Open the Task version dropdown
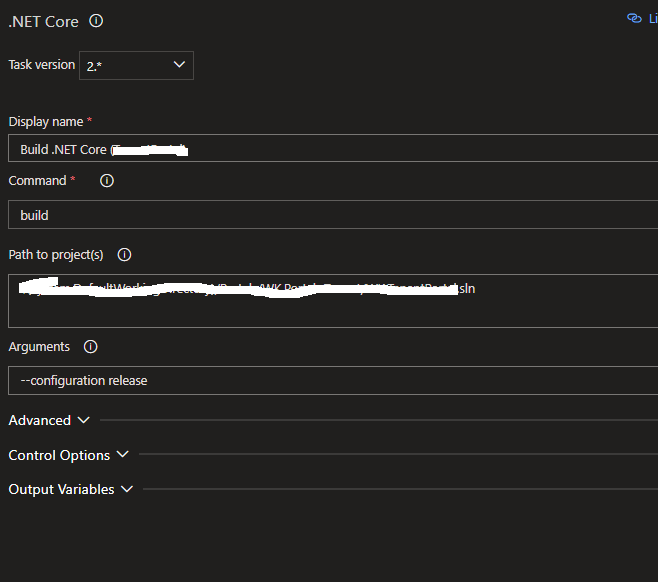The width and height of the screenshot is (658, 582). point(136,65)
